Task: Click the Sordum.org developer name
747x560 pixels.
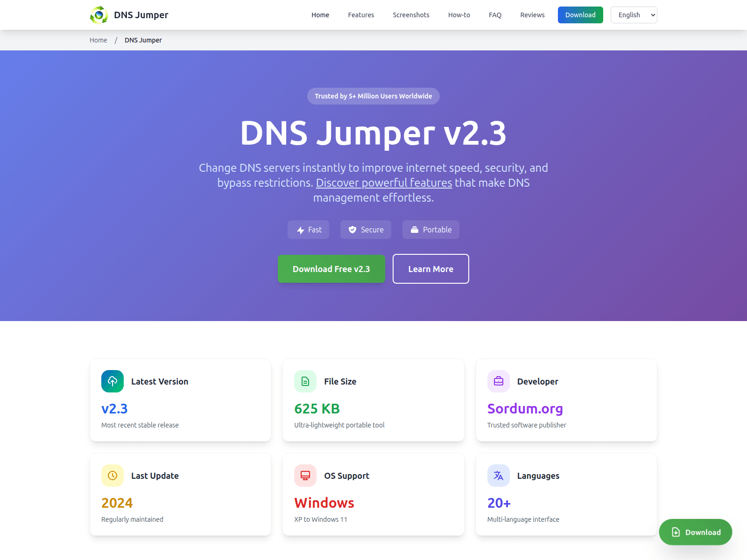Action: 525,408
